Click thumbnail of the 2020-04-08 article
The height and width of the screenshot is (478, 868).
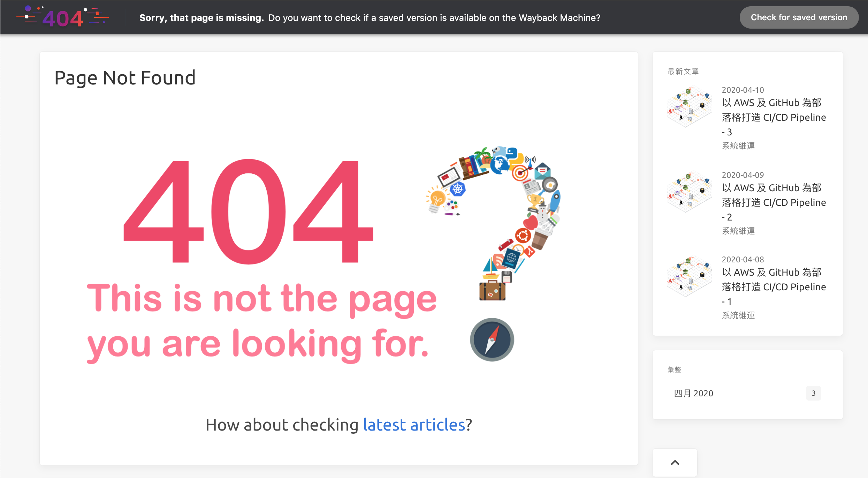(690, 277)
